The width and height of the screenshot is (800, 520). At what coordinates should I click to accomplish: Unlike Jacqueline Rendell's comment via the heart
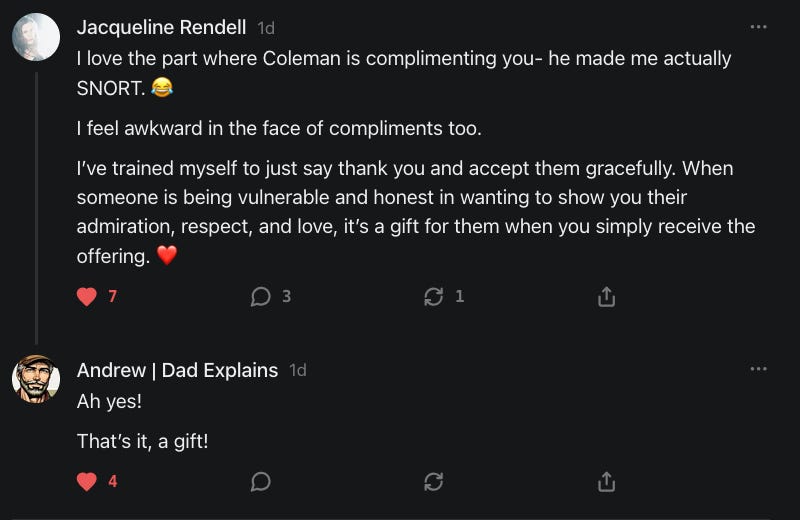87,297
